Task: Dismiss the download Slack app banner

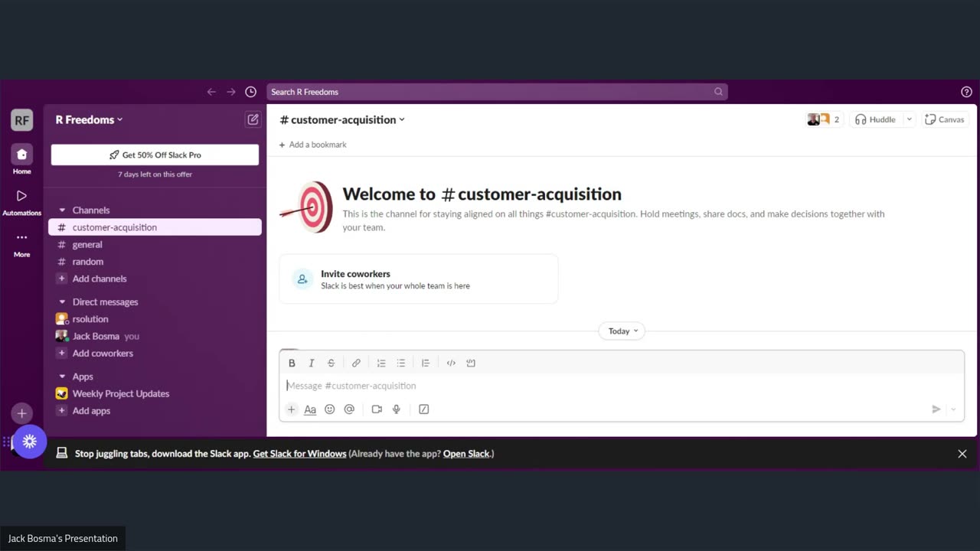Action: [x=962, y=454]
